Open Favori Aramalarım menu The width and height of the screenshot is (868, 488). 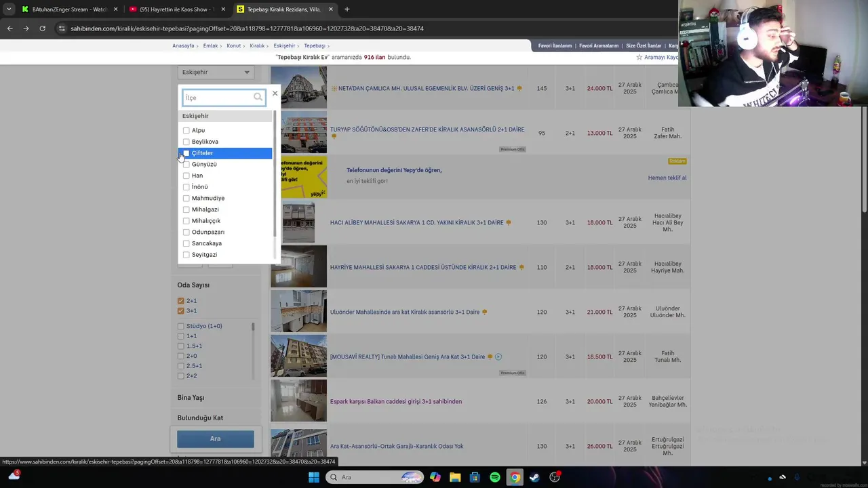tap(599, 46)
